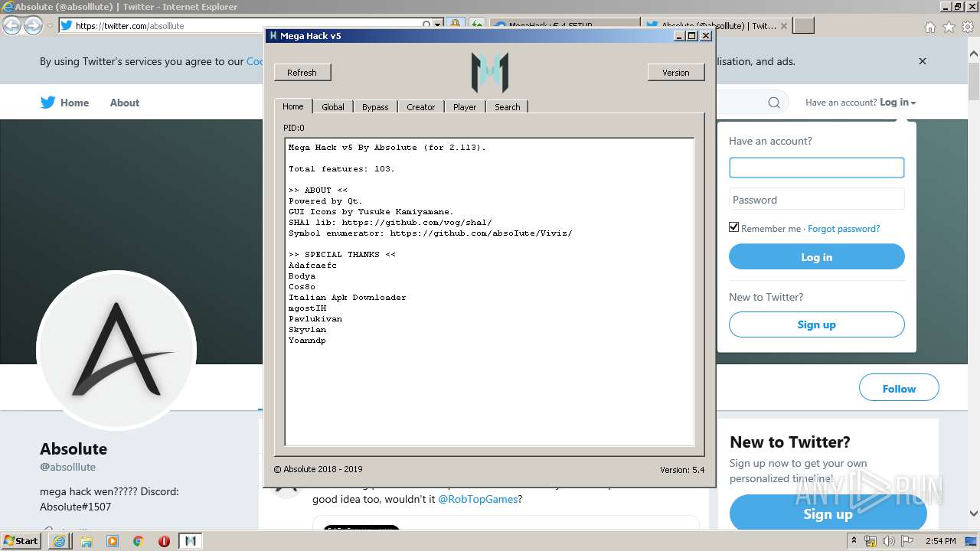Go to the Search tab
980x551 pixels.
507,107
